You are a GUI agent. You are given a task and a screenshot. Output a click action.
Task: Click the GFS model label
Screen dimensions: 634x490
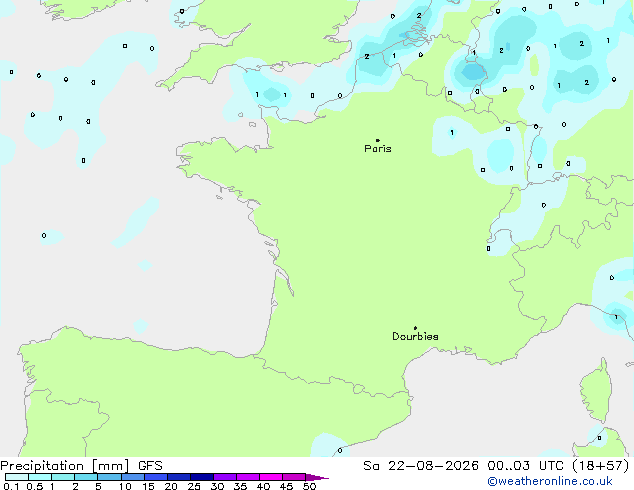coord(150,466)
